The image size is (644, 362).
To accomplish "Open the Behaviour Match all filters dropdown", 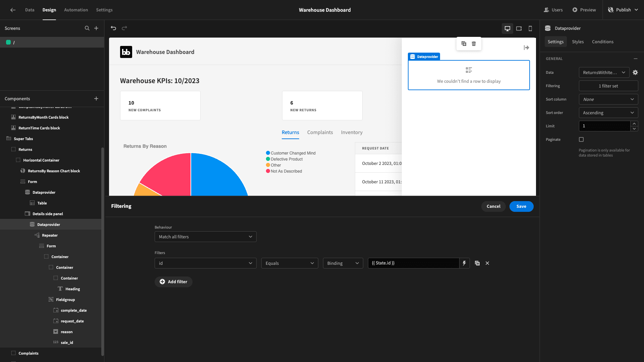I will [206, 237].
